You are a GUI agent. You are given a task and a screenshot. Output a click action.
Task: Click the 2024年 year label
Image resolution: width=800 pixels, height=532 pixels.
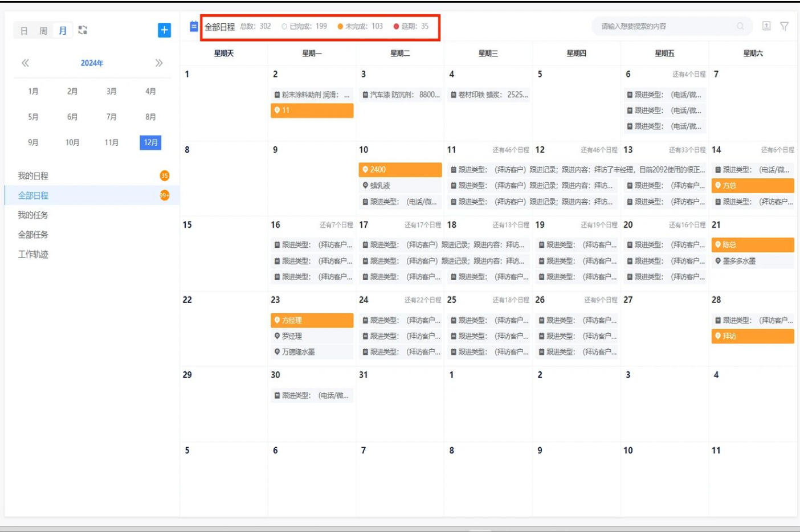92,63
